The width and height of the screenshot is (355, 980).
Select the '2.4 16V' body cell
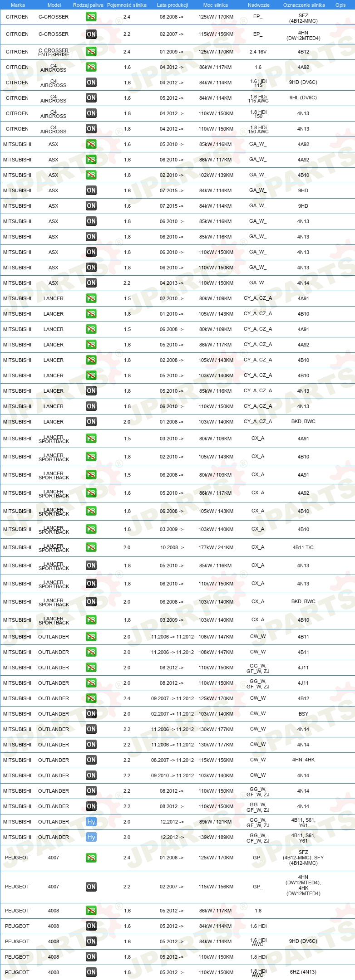click(x=258, y=52)
